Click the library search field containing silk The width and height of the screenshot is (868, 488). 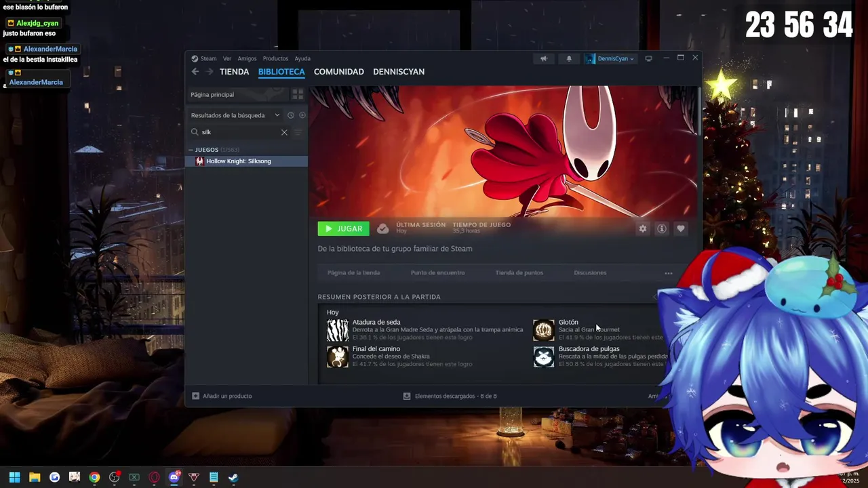coord(239,132)
